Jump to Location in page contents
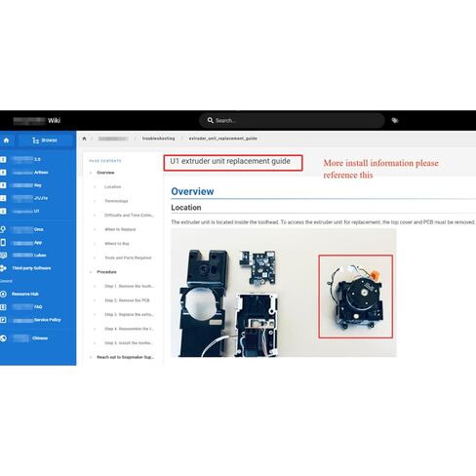 click(112, 187)
